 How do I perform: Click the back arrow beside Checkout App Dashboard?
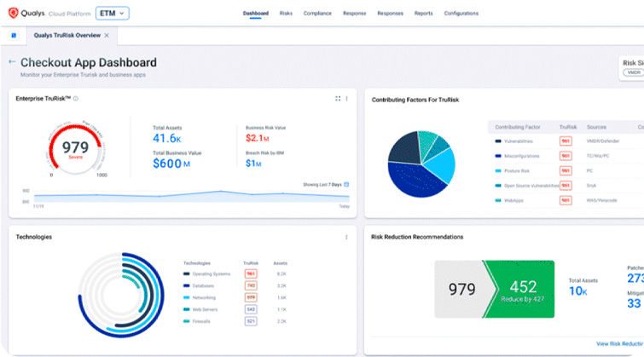point(12,62)
